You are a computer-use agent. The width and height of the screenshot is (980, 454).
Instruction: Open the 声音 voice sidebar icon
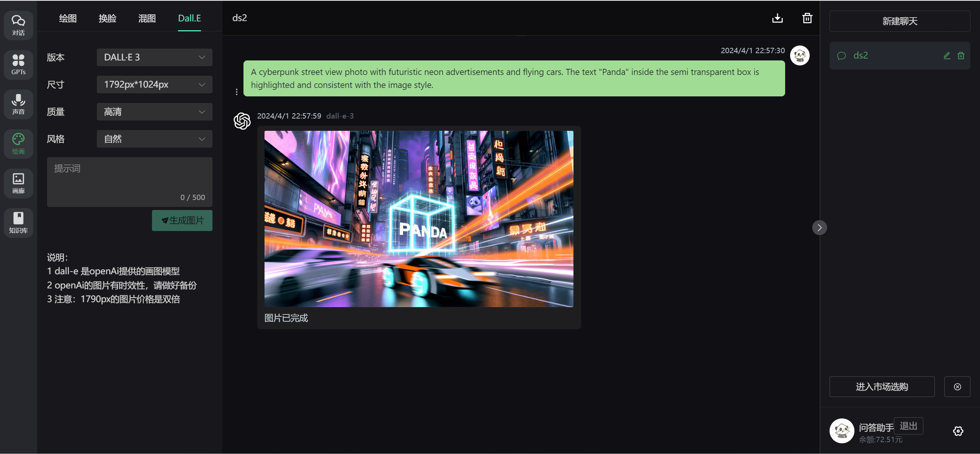click(18, 104)
